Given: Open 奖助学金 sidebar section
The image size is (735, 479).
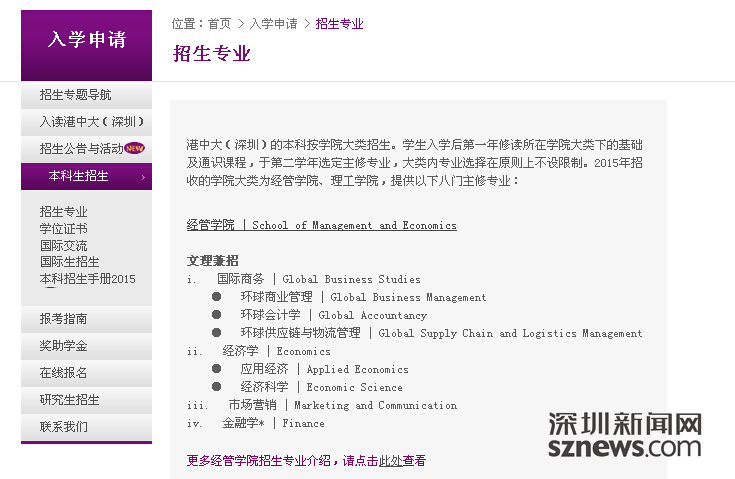Looking at the screenshot, I should (63, 346).
